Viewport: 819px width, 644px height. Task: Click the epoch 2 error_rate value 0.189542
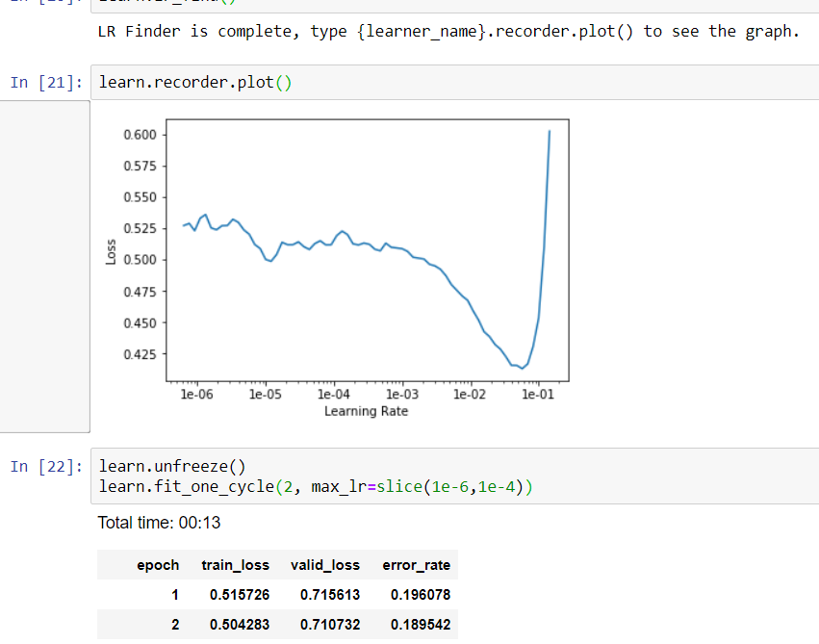point(421,625)
